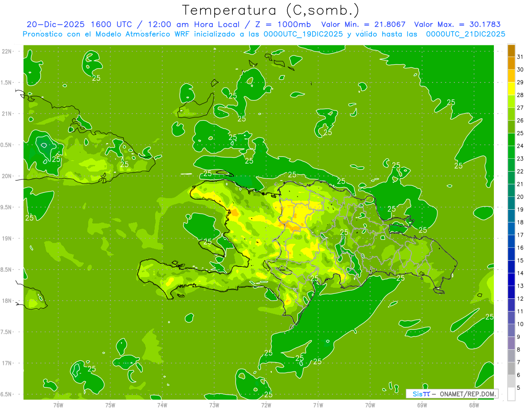Click the colorbar label '22'
This screenshot has width=532, height=411.
point(520,172)
